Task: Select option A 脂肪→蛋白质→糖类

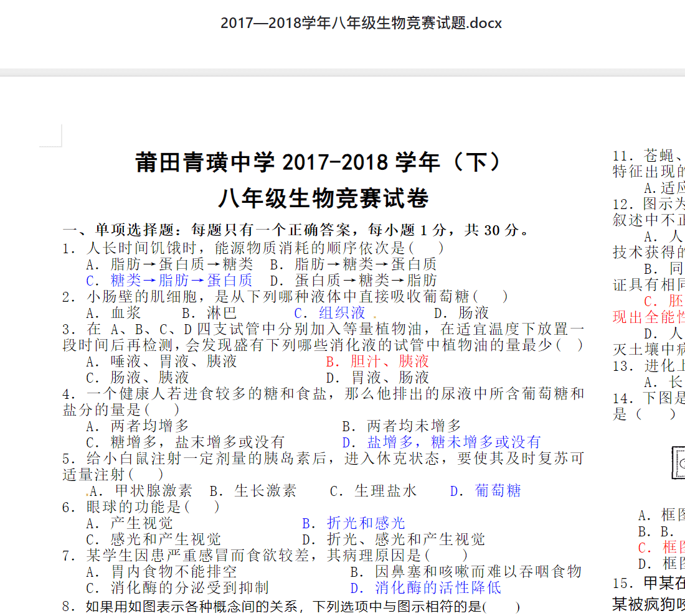Action: [x=169, y=264]
